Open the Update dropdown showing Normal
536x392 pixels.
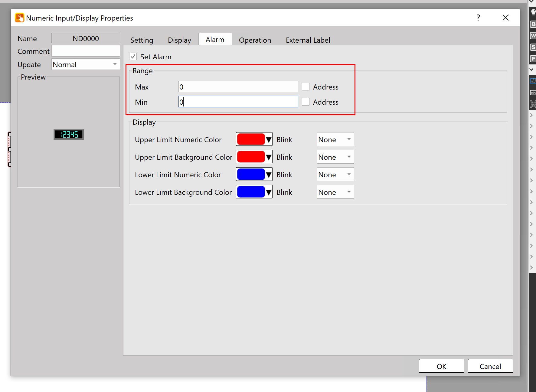[x=86, y=64]
